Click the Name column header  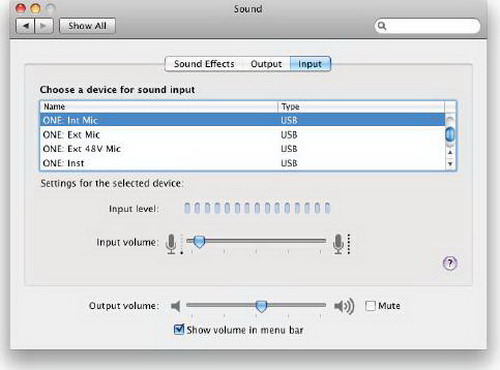point(159,107)
